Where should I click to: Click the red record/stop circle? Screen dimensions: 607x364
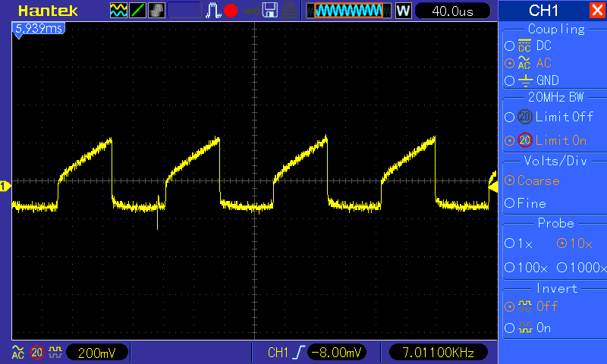coord(231,11)
